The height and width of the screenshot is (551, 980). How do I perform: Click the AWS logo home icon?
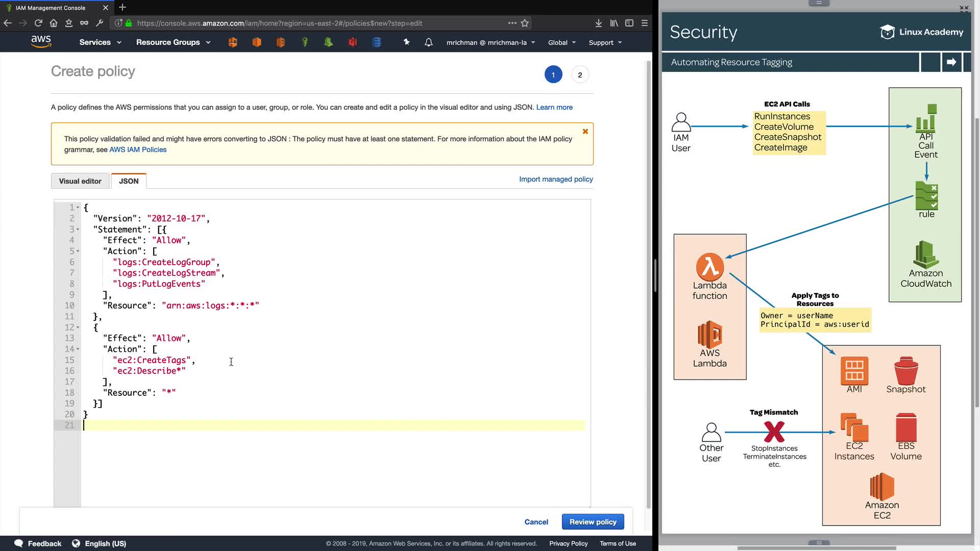[41, 42]
